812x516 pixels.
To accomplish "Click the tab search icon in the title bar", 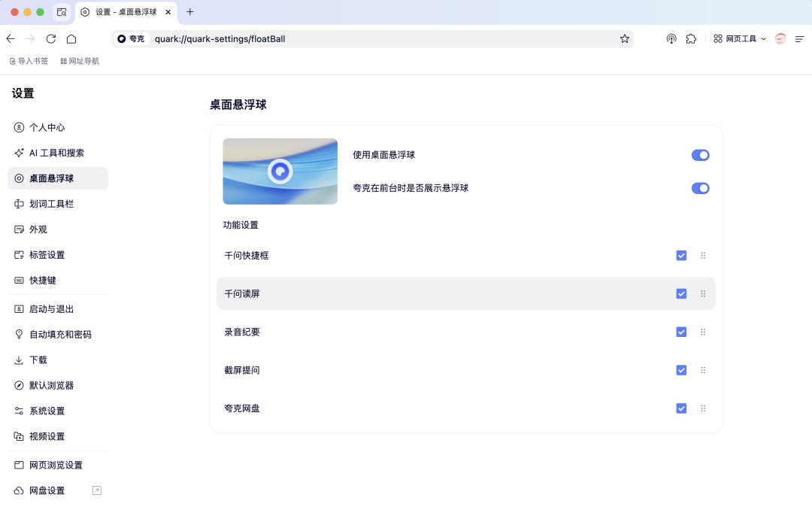I will click(x=62, y=12).
